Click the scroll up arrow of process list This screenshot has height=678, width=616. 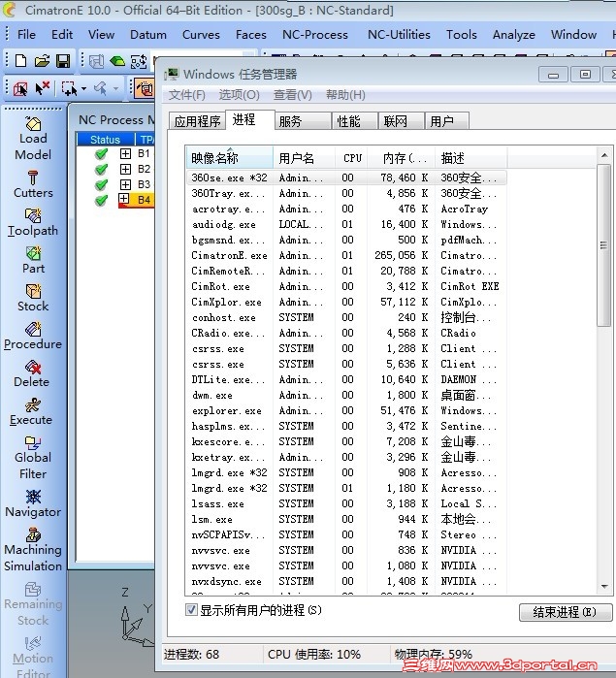coord(604,155)
